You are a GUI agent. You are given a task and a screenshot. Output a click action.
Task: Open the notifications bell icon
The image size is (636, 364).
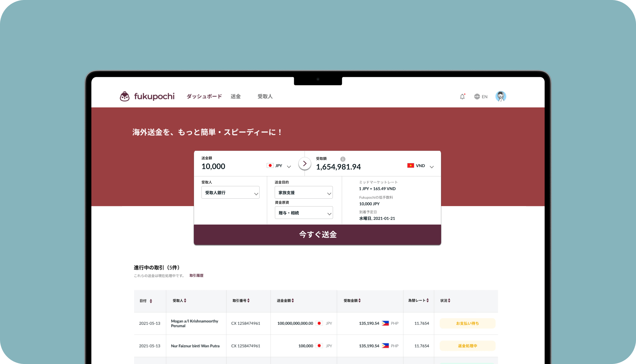coord(462,97)
